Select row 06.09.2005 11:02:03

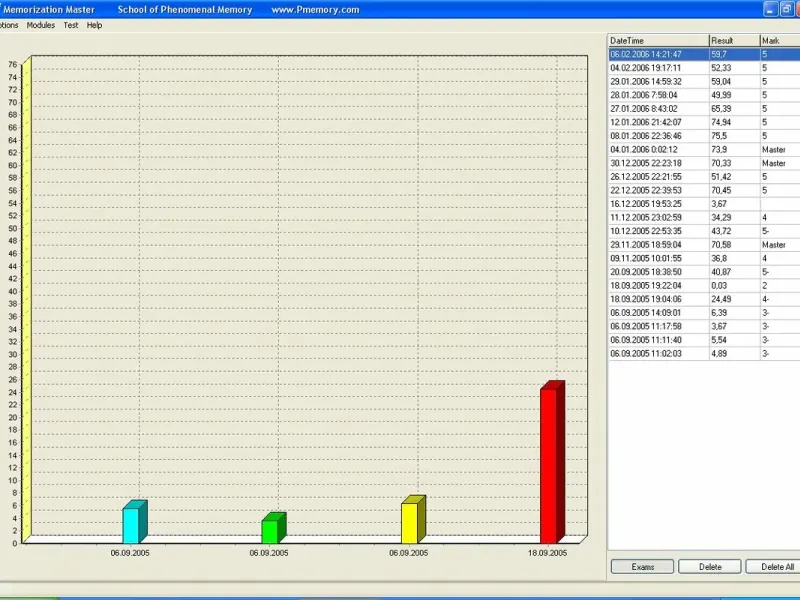(x=704, y=354)
